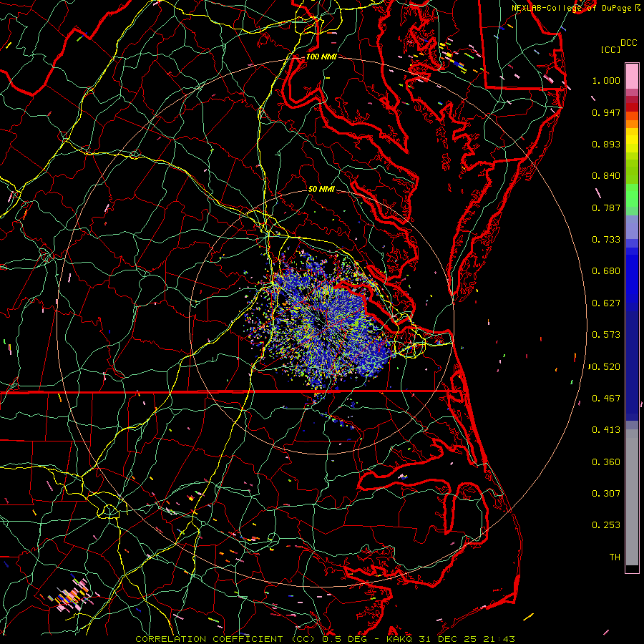Click the 21:43 timestamp

pyautogui.click(x=499, y=639)
